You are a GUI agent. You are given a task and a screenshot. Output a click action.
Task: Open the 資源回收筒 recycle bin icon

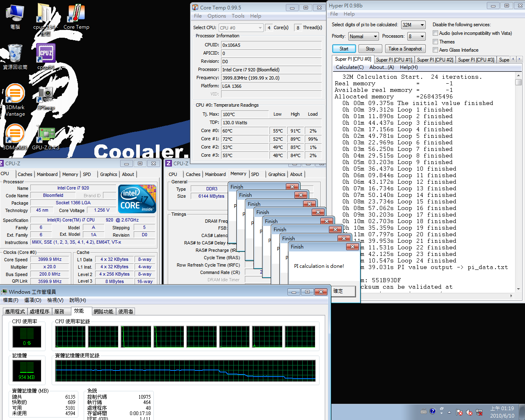tap(15, 57)
